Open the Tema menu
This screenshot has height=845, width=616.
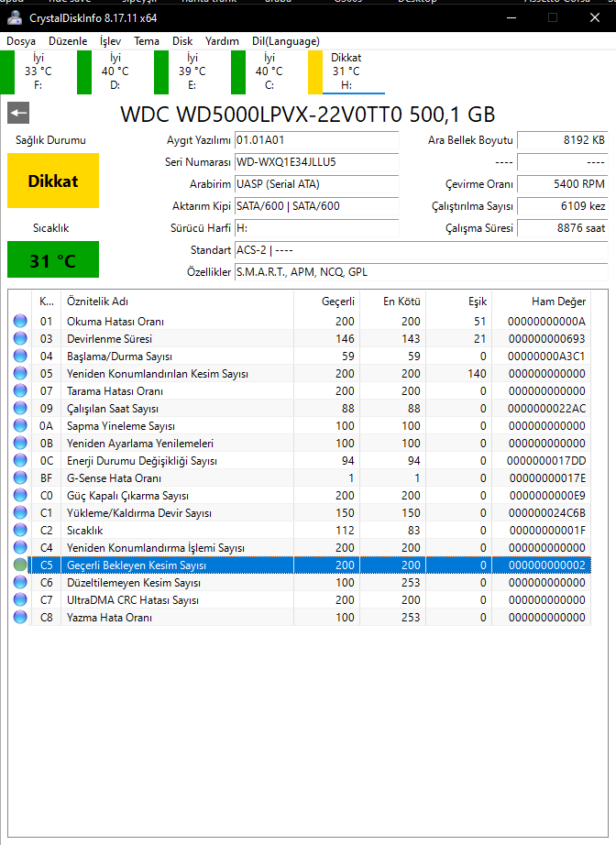click(x=147, y=41)
